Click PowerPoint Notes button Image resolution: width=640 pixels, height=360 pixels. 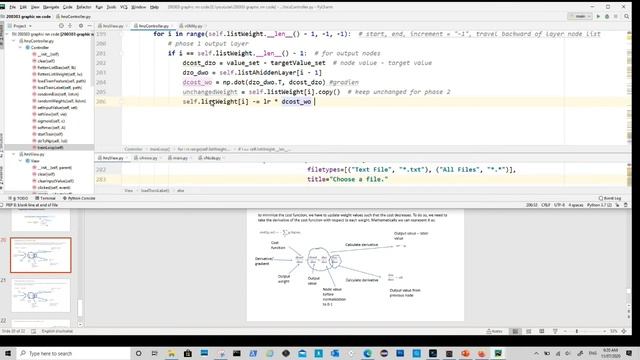(494, 331)
